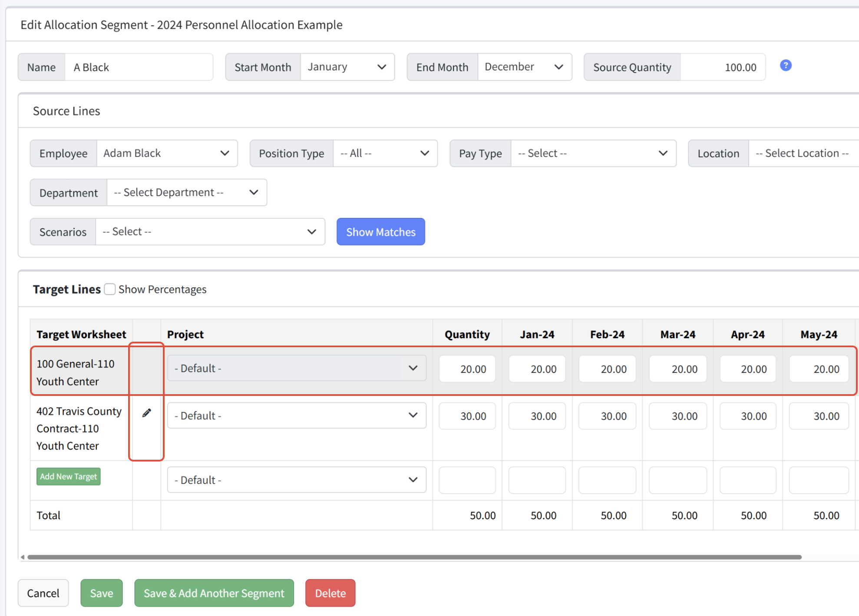
Task: Click the left scroll arrow of horizontal scrollbar
Action: [x=23, y=557]
